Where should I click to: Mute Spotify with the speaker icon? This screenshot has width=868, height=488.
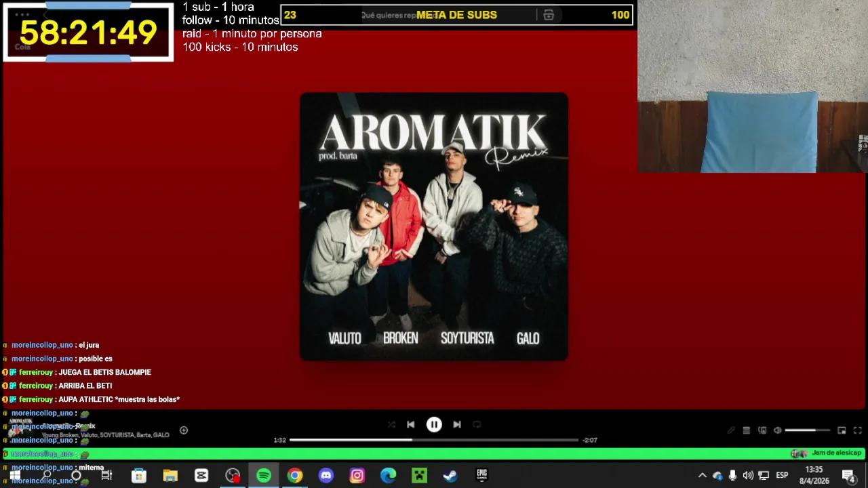778,430
